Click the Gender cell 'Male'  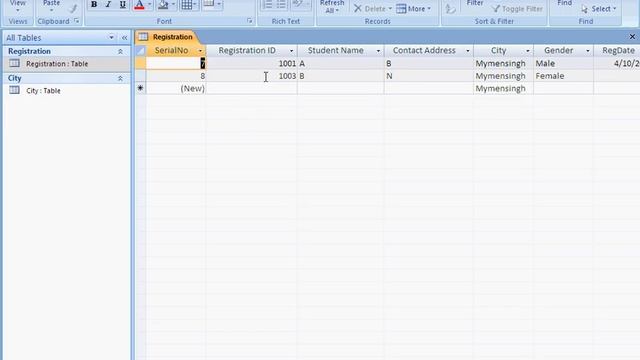coord(563,63)
